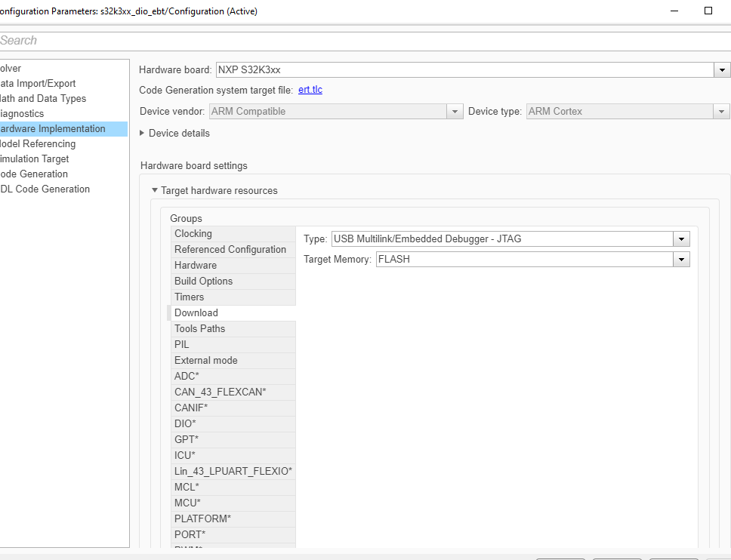
Task: Collapse the Target hardware resources section
Action: pos(155,190)
